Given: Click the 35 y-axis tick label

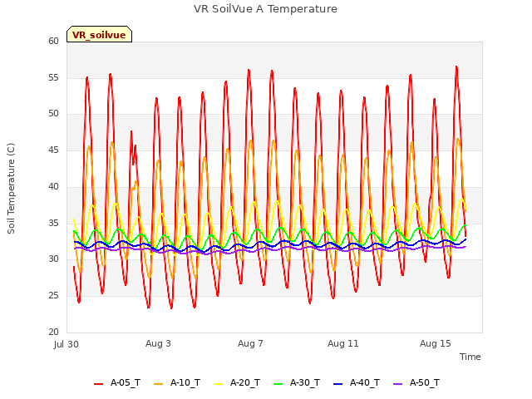Looking at the screenshot, I should click(x=53, y=223).
